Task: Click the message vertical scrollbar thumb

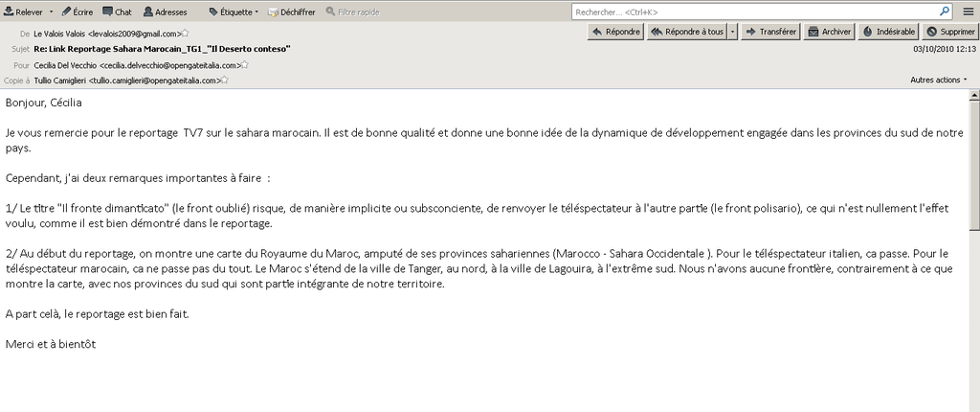Action: pos(973,166)
